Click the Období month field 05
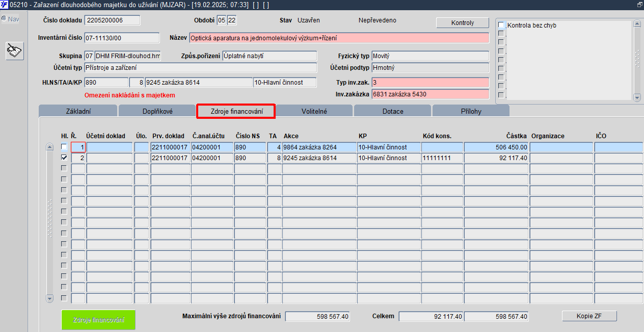 tap(221, 20)
